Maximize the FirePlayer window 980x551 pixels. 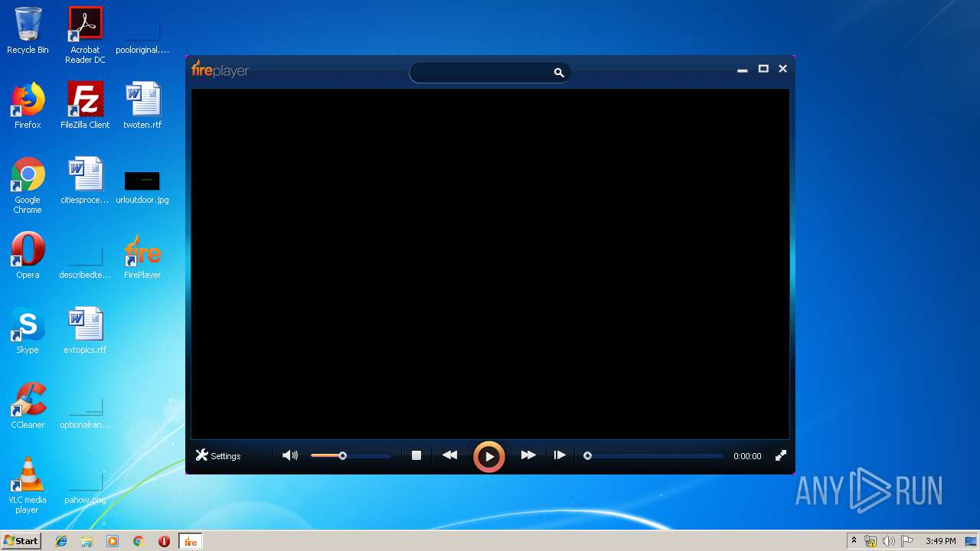pos(763,69)
